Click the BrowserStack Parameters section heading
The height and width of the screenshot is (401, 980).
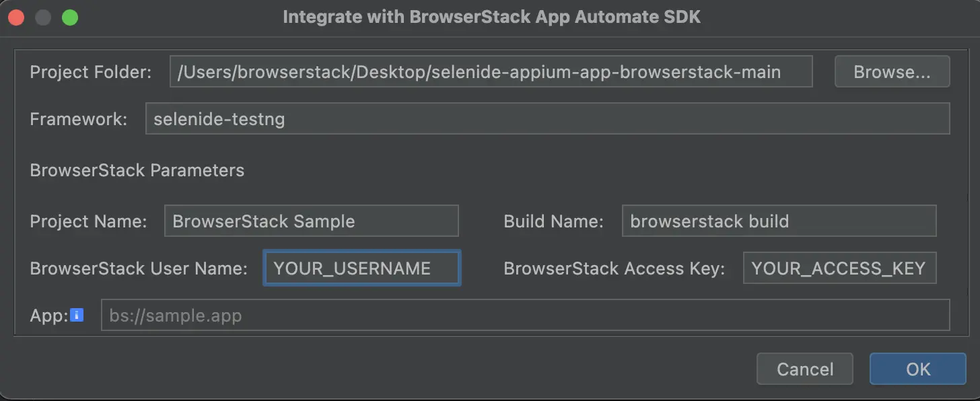(x=137, y=170)
